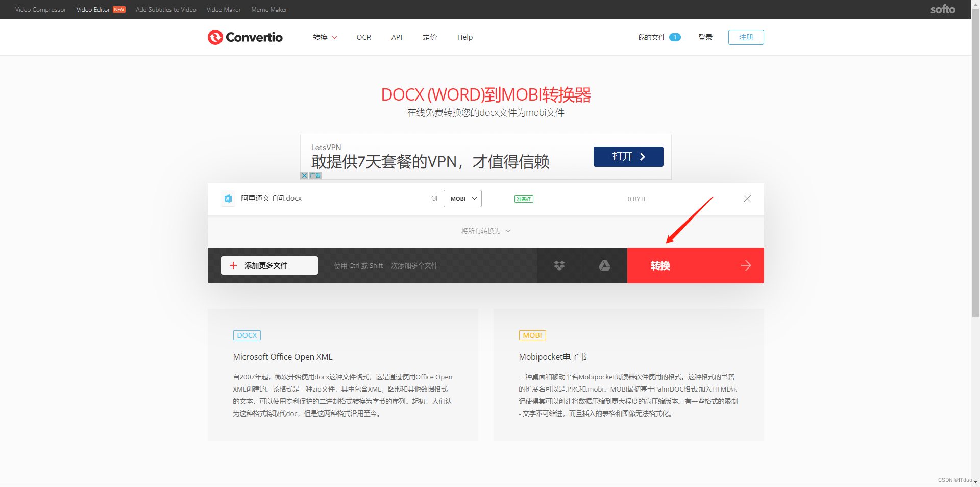The image size is (980, 487).
Task: Click the 准备好 ready status badge
Action: click(524, 199)
